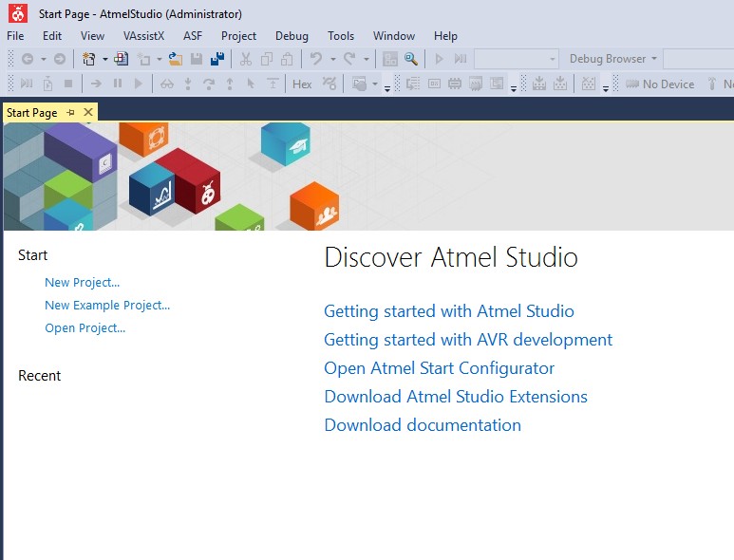
Task: Open Getting started with AVR development link
Action: pos(468,340)
